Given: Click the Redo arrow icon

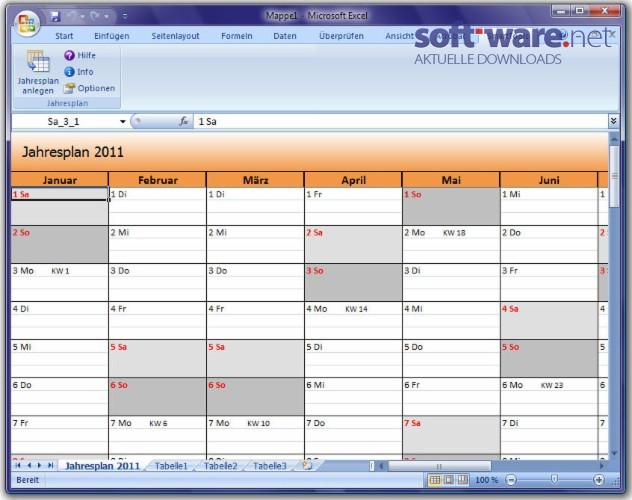Looking at the screenshot, I should 95,16.
